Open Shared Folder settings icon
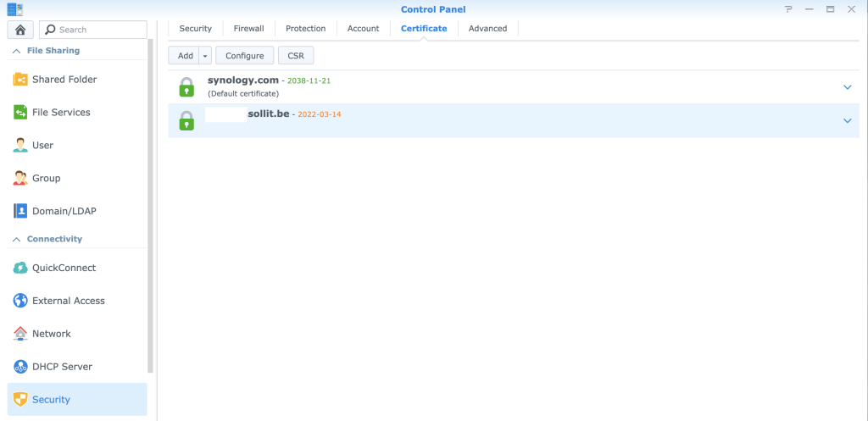The width and height of the screenshot is (868, 421). pyautogui.click(x=20, y=80)
